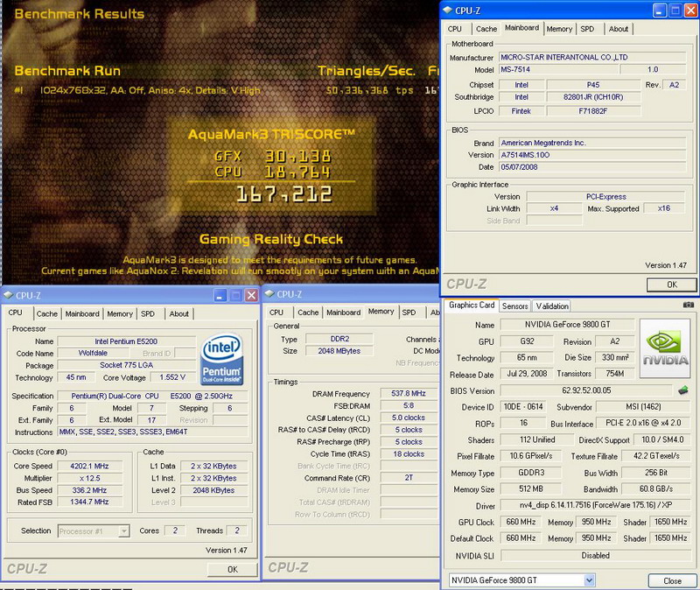This screenshot has width=700, height=590.
Task: Click the P45 chipset value
Action: [x=593, y=84]
